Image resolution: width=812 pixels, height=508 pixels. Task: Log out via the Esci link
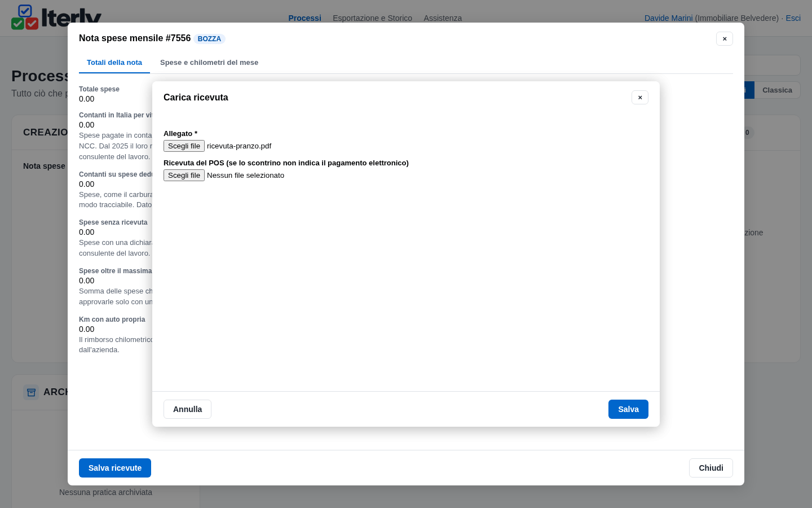[x=793, y=18]
